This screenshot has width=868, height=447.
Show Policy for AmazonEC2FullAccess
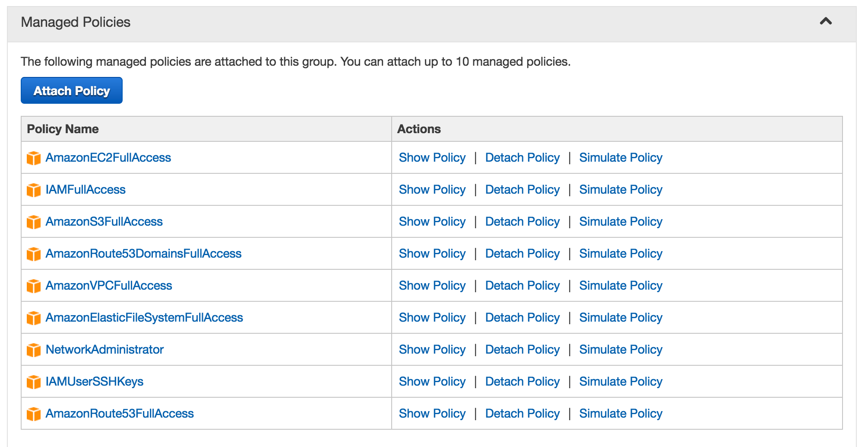tap(432, 157)
